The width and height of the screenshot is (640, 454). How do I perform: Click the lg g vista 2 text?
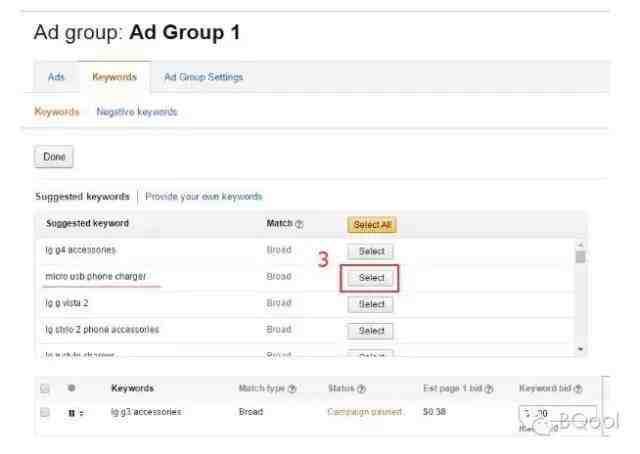coord(67,303)
